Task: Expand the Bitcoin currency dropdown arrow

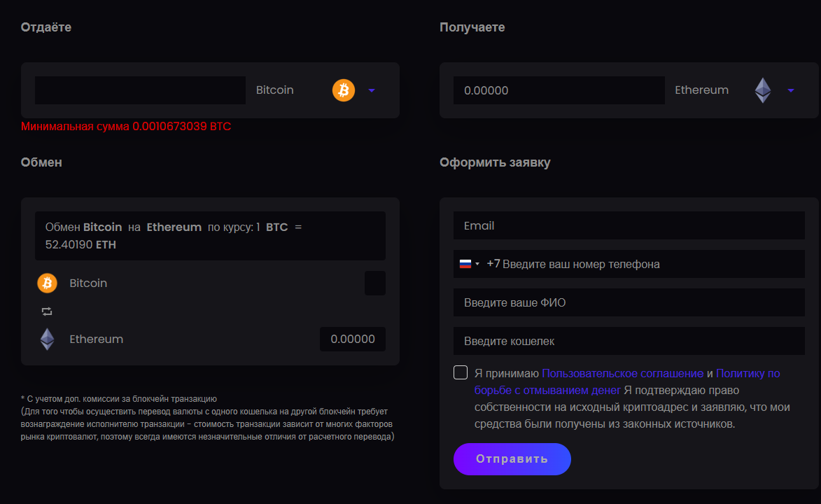Action: (x=372, y=90)
